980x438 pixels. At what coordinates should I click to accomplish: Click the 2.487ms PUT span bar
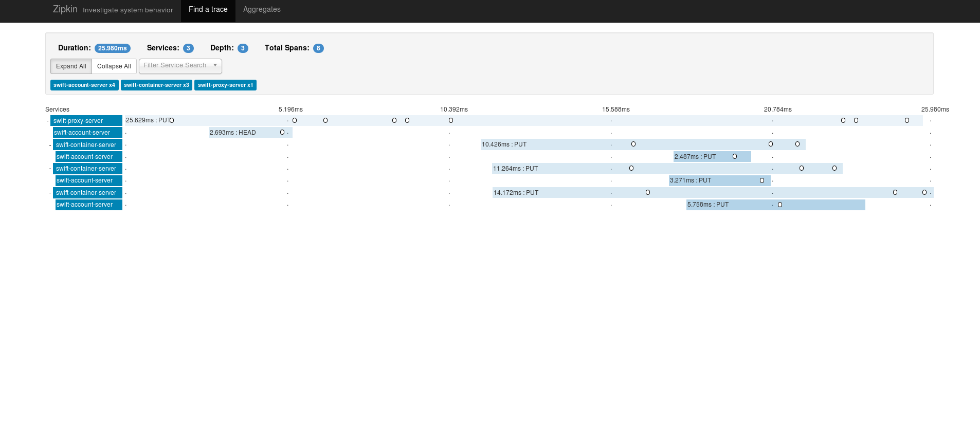click(712, 157)
